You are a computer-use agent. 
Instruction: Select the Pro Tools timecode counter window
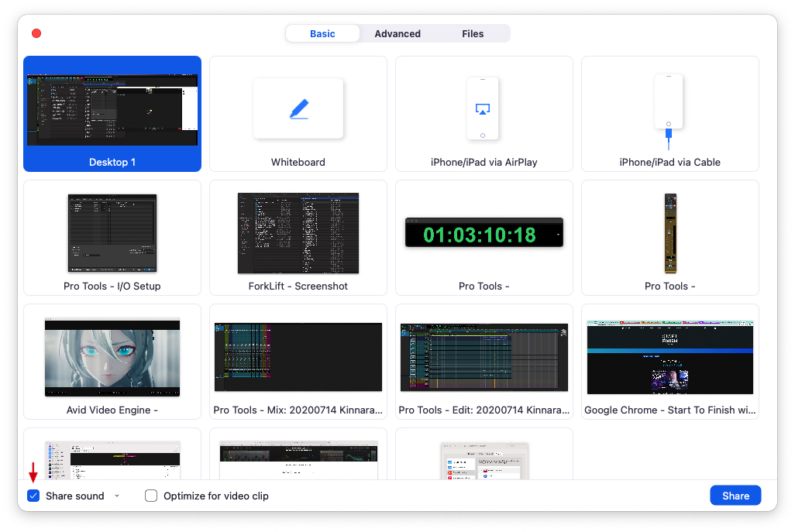click(x=484, y=233)
